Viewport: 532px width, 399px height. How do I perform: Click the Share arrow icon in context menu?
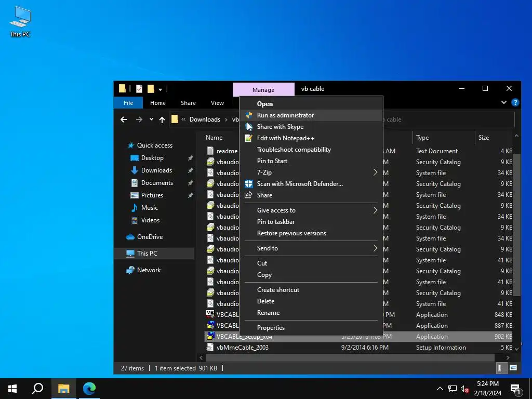pyautogui.click(x=249, y=195)
